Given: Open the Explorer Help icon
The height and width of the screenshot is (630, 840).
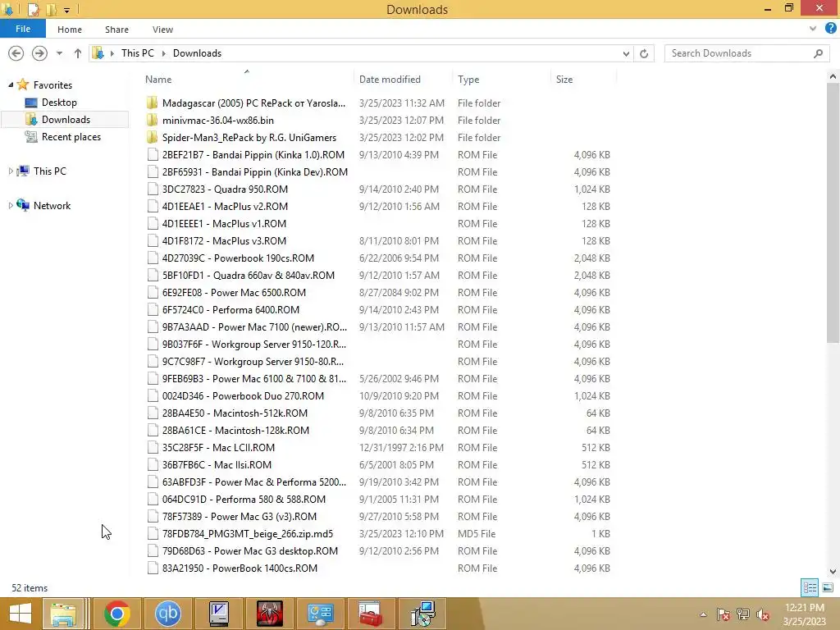Looking at the screenshot, I should click(x=830, y=29).
